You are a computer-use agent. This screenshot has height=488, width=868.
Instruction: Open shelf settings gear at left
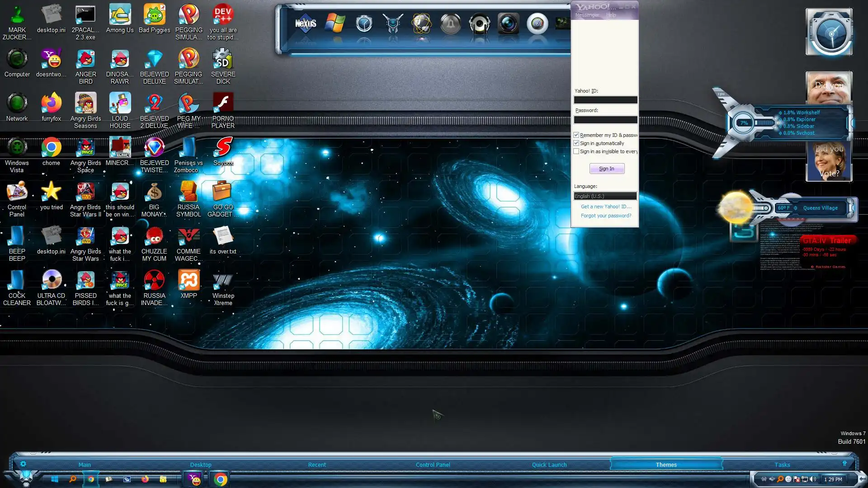(23, 464)
